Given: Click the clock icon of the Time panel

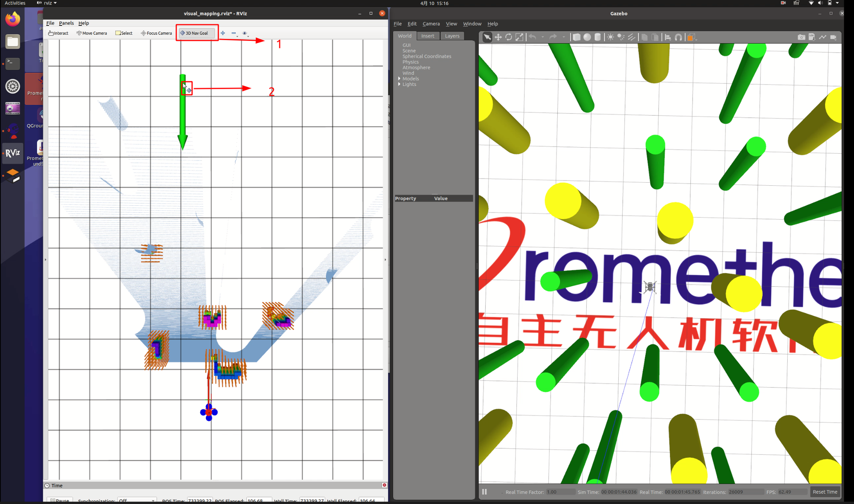Looking at the screenshot, I should pyautogui.click(x=47, y=485).
